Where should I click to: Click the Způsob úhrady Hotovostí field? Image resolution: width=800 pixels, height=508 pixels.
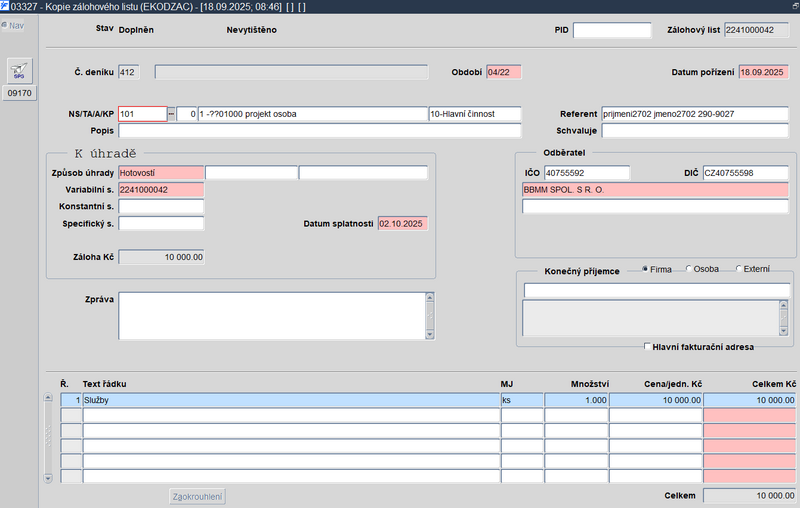click(x=161, y=173)
